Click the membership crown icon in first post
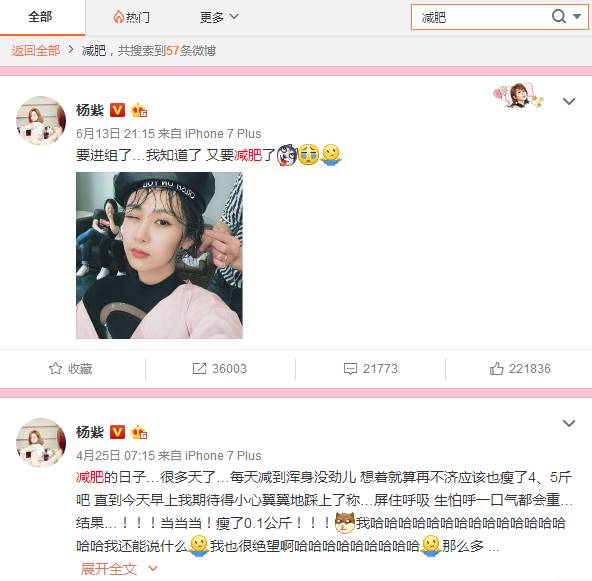The height and width of the screenshot is (581, 592). tap(139, 110)
